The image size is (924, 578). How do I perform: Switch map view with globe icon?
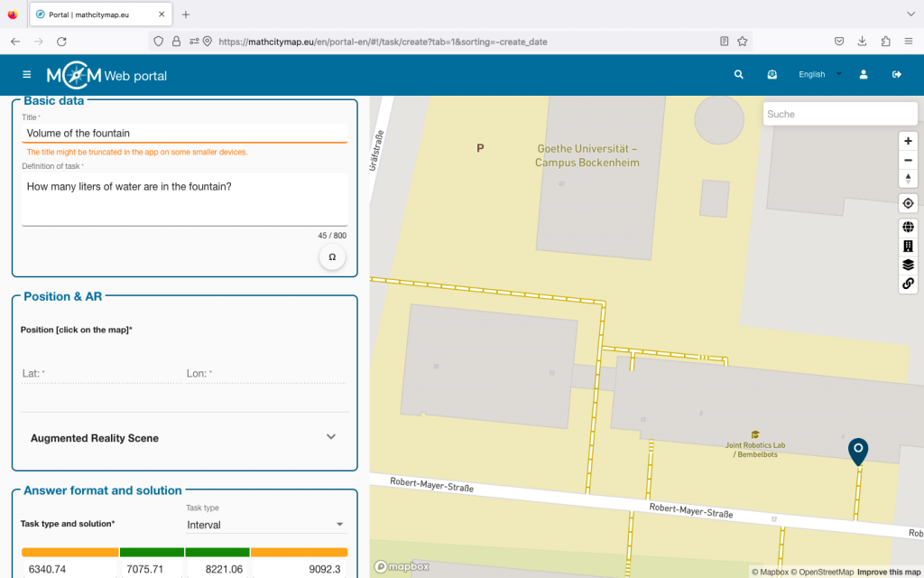[x=908, y=228]
